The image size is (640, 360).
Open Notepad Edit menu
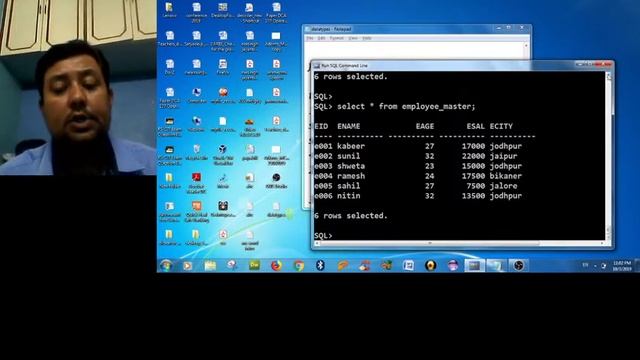point(322,38)
